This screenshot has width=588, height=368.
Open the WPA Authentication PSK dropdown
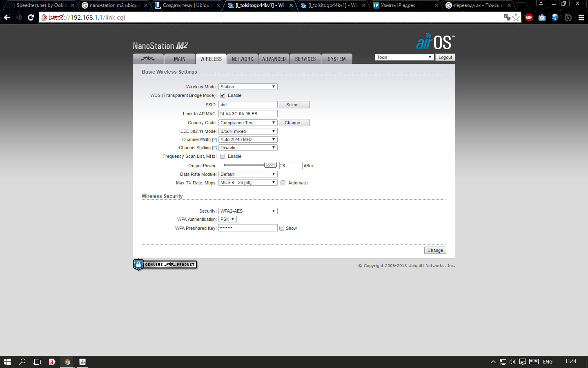[x=227, y=219]
